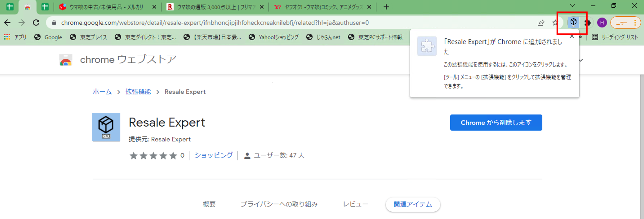Open the アプリ apps shortcut
The width and height of the screenshot is (644, 219).
click(x=15, y=37)
